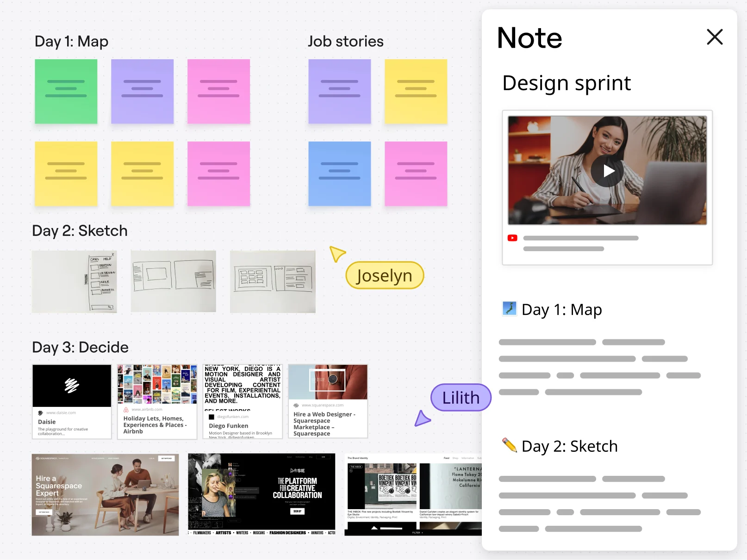
Task: Select the 'Job stories' heading
Action: pos(346,42)
